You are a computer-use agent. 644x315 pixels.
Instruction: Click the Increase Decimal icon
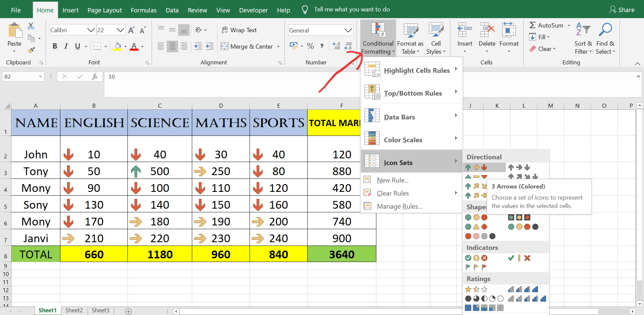point(337,46)
